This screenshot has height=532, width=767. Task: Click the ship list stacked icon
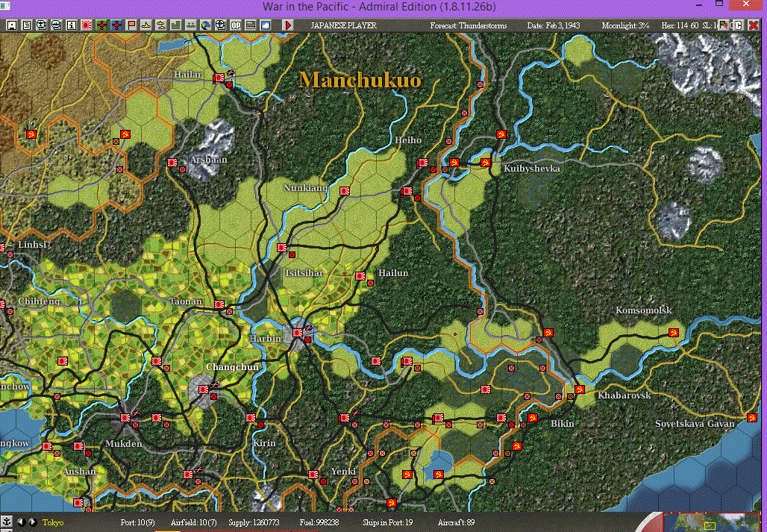pyautogui.click(x=56, y=25)
